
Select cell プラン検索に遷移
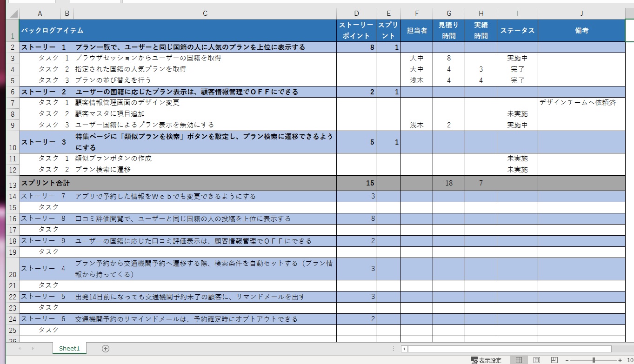coord(205,170)
